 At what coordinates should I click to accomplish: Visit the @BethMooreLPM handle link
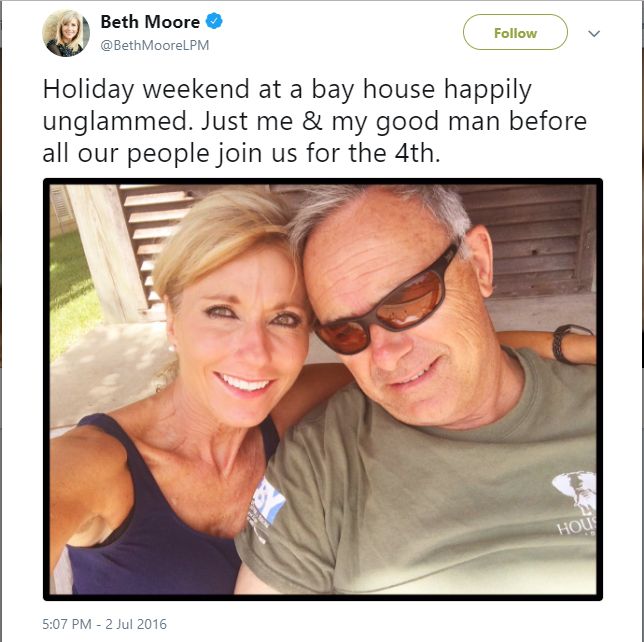(154, 45)
